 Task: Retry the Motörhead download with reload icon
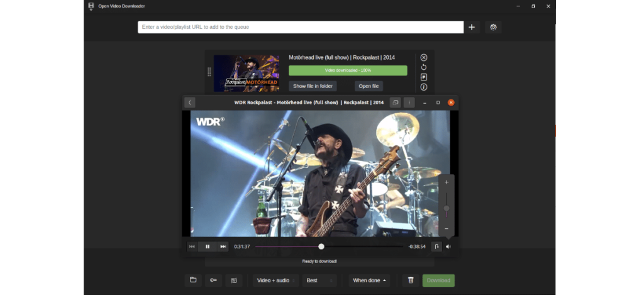(424, 67)
